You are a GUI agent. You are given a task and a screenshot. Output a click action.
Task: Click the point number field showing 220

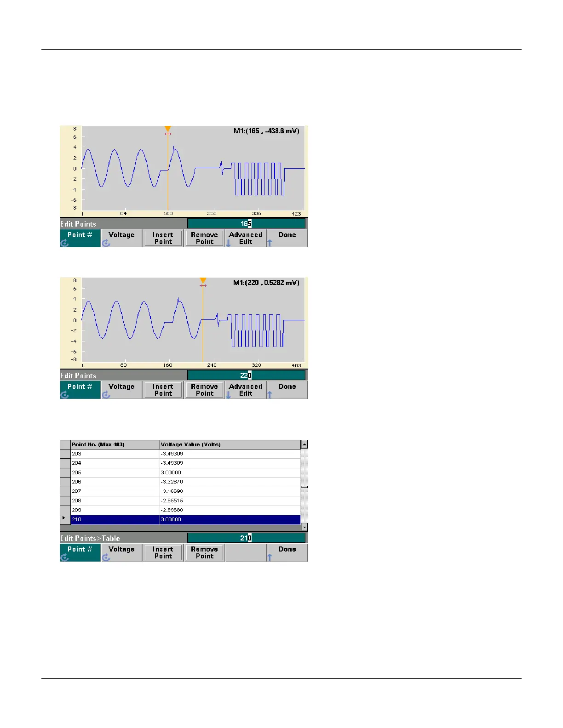(x=246, y=375)
